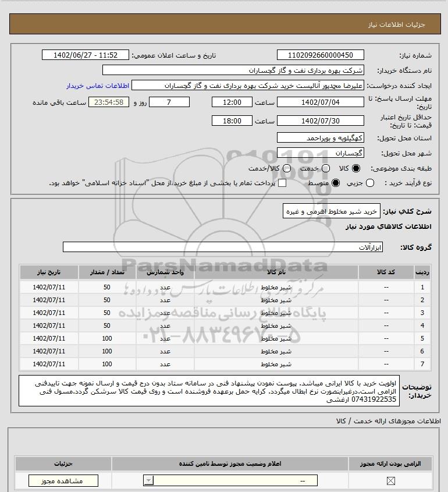Click the delivery city field گچساران
The width and height of the screenshot is (448, 492).
(321, 153)
